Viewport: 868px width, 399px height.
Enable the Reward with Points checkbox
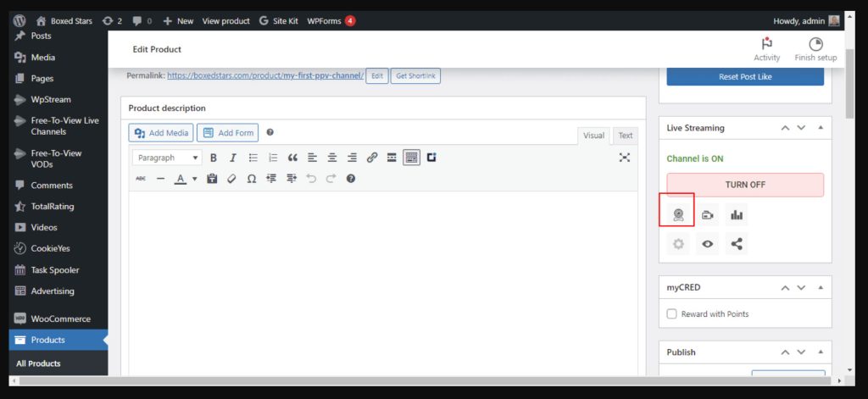click(x=672, y=314)
